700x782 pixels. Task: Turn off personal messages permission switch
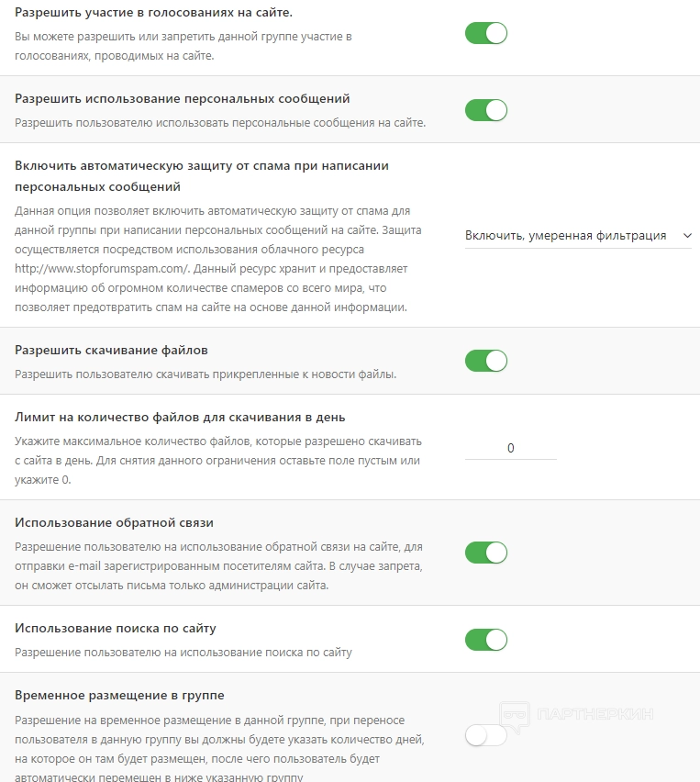tap(486, 110)
